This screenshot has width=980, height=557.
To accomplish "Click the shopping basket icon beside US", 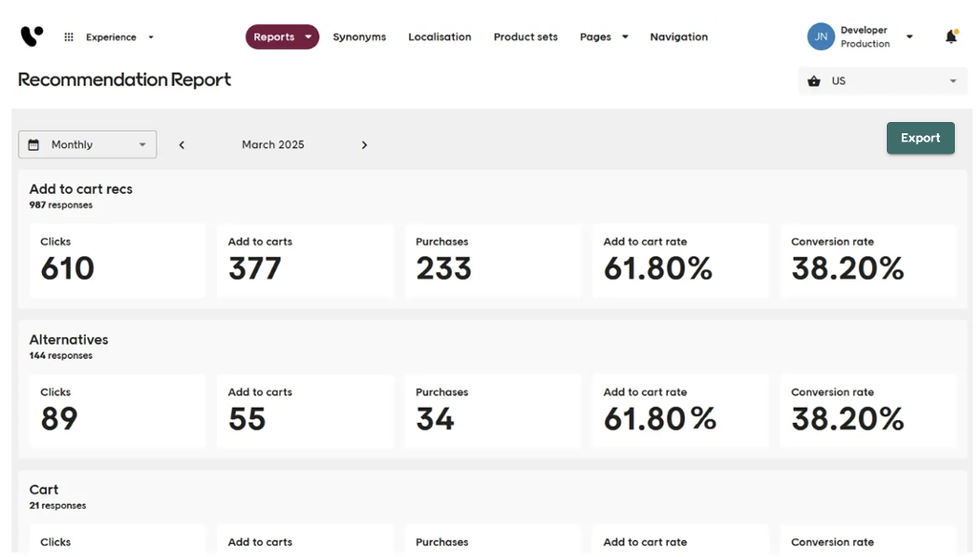I will [814, 81].
